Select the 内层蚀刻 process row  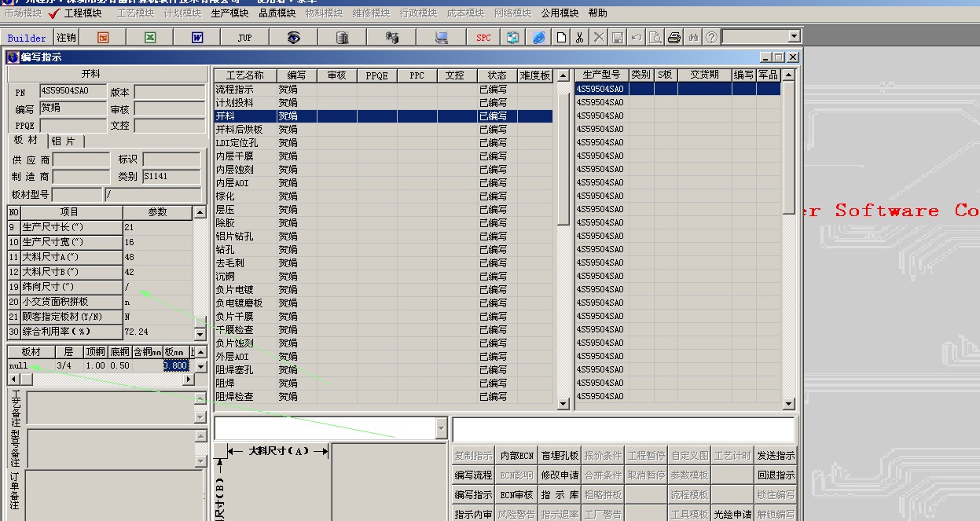click(x=384, y=170)
